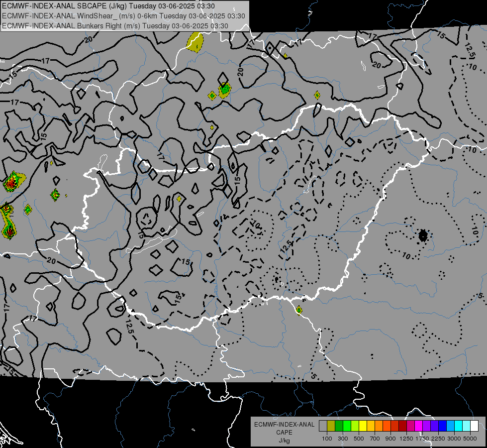Choose the azure light blue legend swatch
This screenshot has width=487, height=448.
pos(450,426)
